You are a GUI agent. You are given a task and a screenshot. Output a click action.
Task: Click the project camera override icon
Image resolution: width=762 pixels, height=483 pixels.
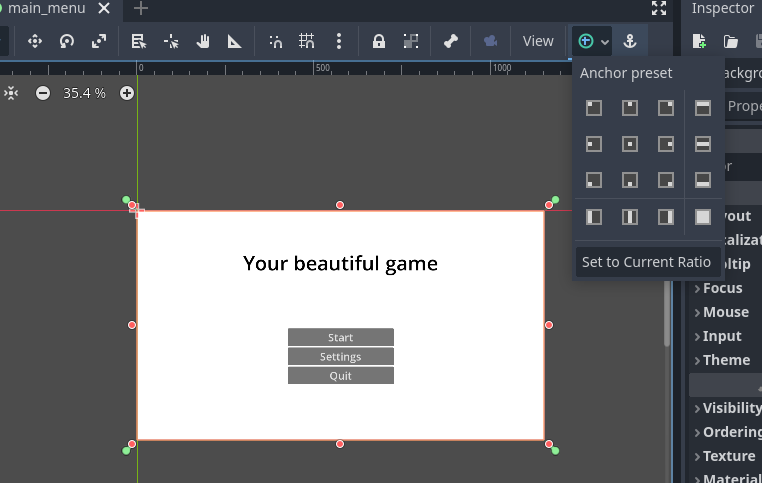(x=490, y=41)
